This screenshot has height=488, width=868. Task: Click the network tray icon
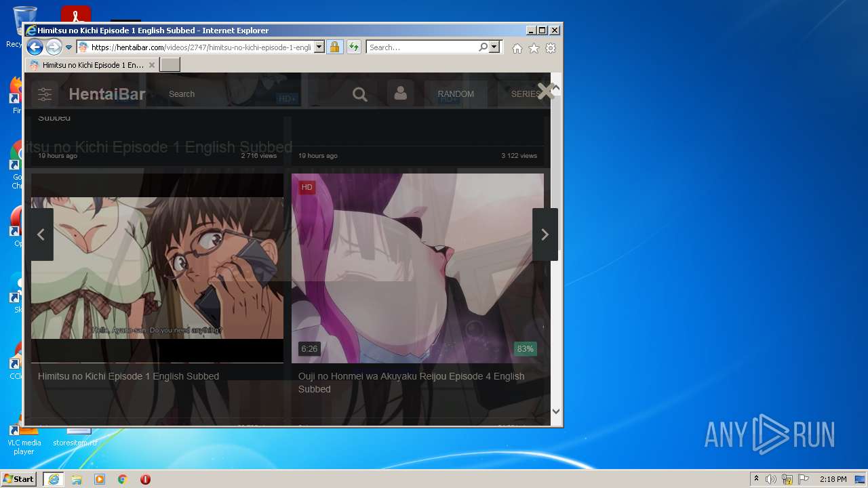787,479
